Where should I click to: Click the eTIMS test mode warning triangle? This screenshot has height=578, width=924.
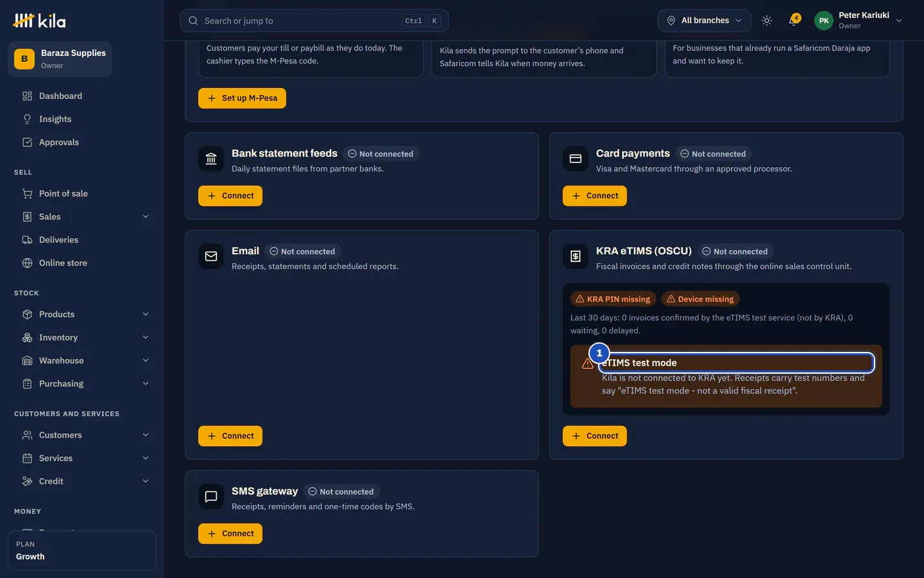pos(587,364)
